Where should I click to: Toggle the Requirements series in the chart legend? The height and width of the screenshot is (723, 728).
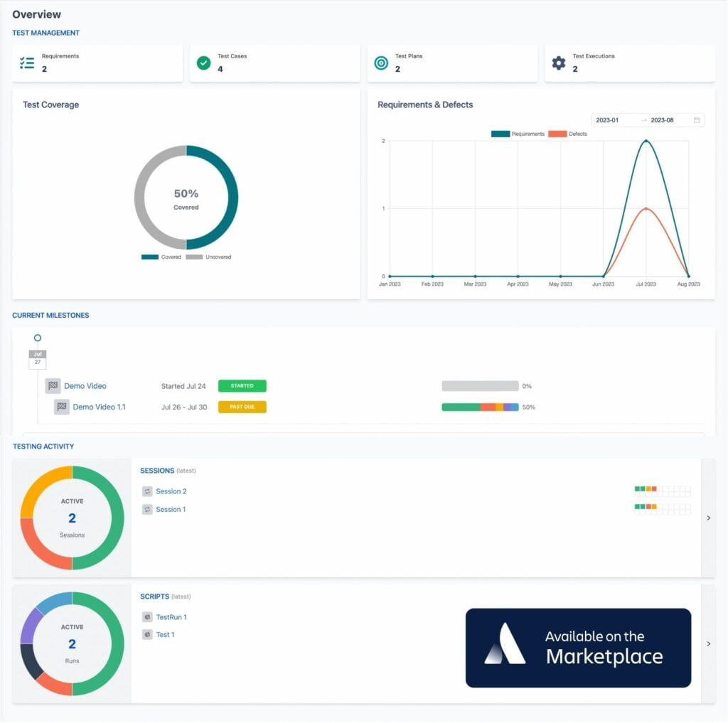[x=518, y=134]
